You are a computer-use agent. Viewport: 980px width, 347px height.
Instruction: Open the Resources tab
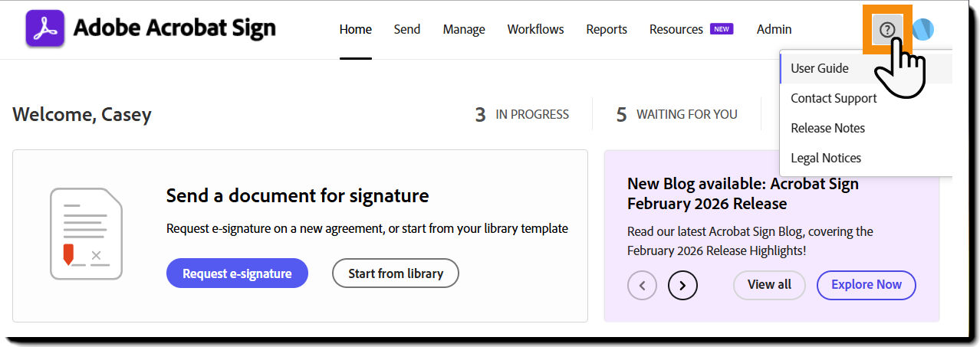(676, 30)
